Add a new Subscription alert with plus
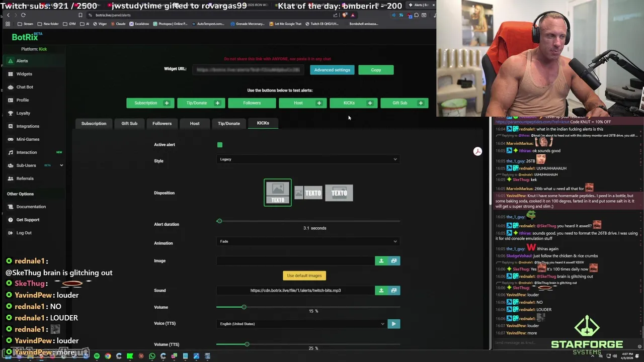The width and height of the screenshot is (644, 362). 167,103
